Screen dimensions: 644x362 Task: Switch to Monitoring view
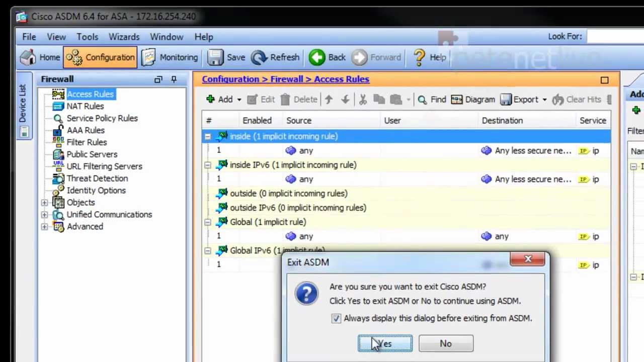point(170,57)
